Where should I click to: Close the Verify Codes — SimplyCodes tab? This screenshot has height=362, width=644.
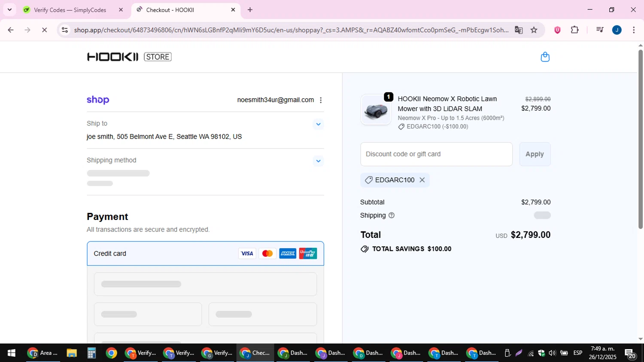point(121,10)
